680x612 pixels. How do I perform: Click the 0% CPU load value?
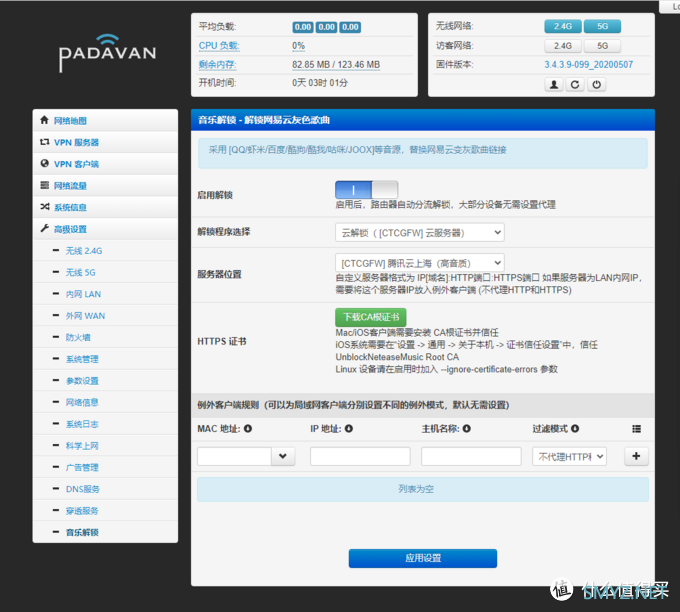click(298, 46)
